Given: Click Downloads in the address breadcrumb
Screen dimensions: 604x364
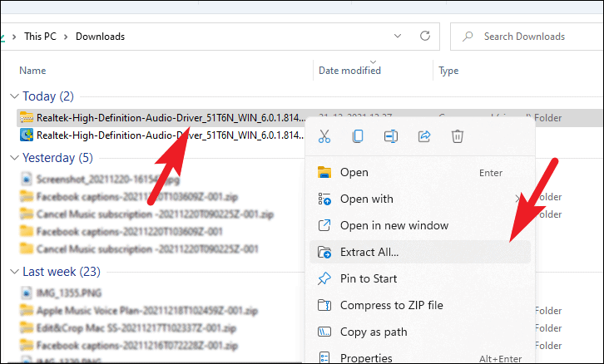Looking at the screenshot, I should [100, 37].
